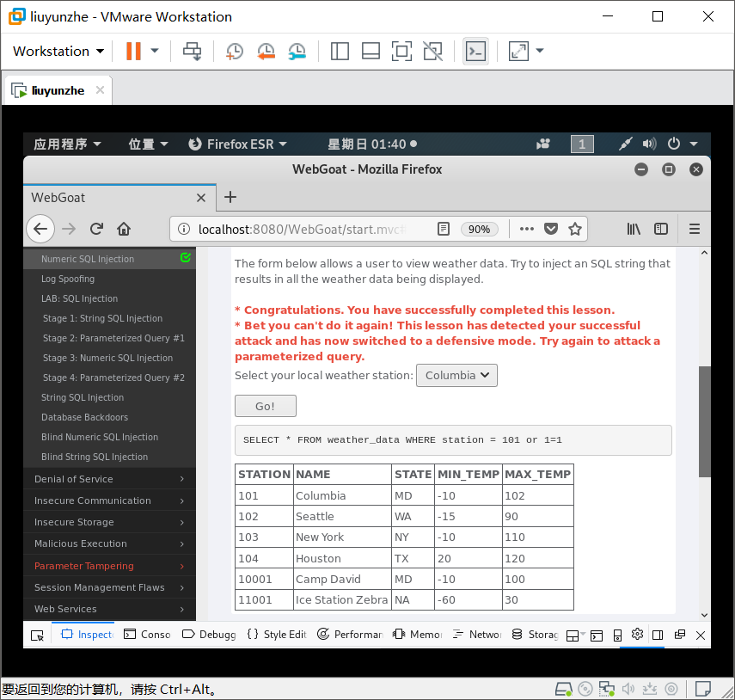
Task: Expand Denial of Service category
Action: tap(110, 479)
